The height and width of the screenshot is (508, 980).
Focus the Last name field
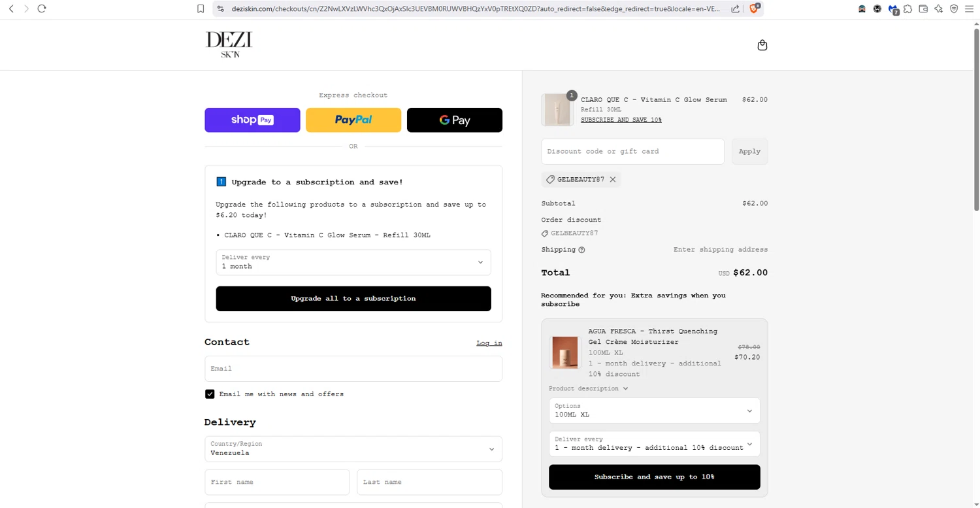click(430, 483)
